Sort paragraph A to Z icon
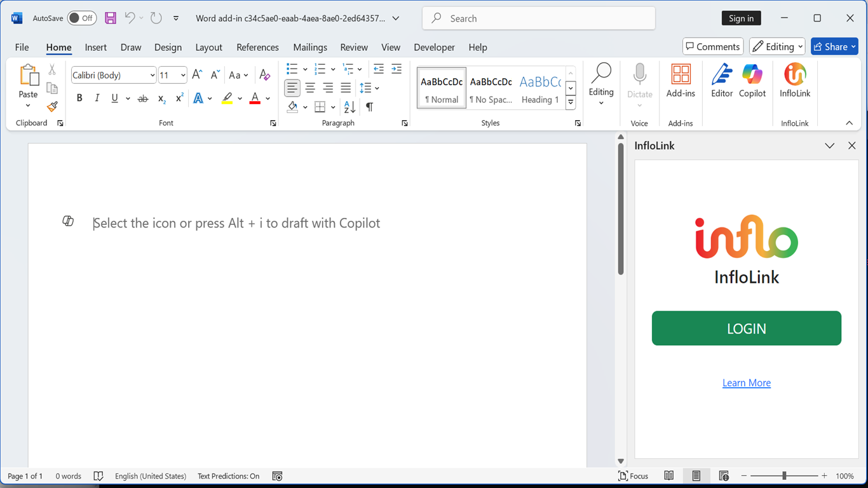The width and height of the screenshot is (868, 488). click(x=349, y=107)
